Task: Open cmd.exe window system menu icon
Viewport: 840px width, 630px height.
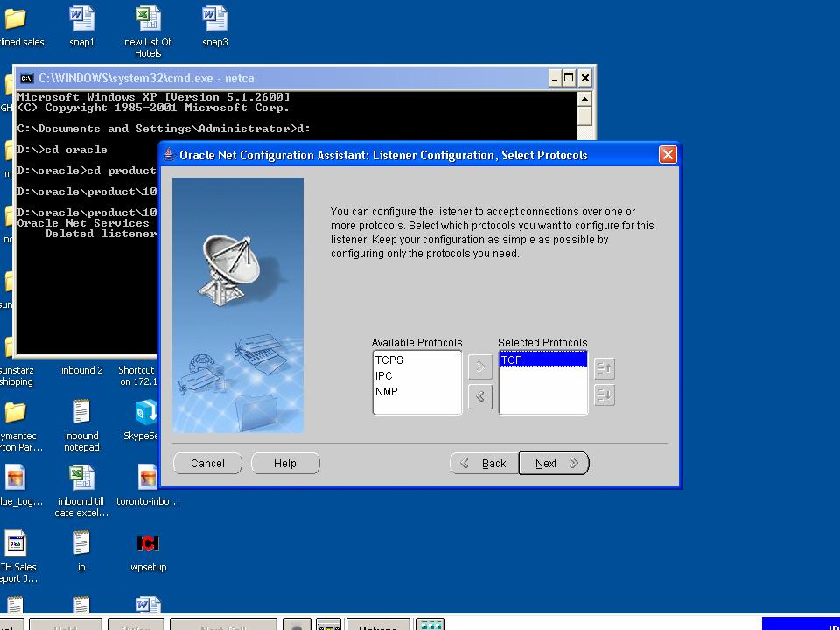Action: (26, 78)
